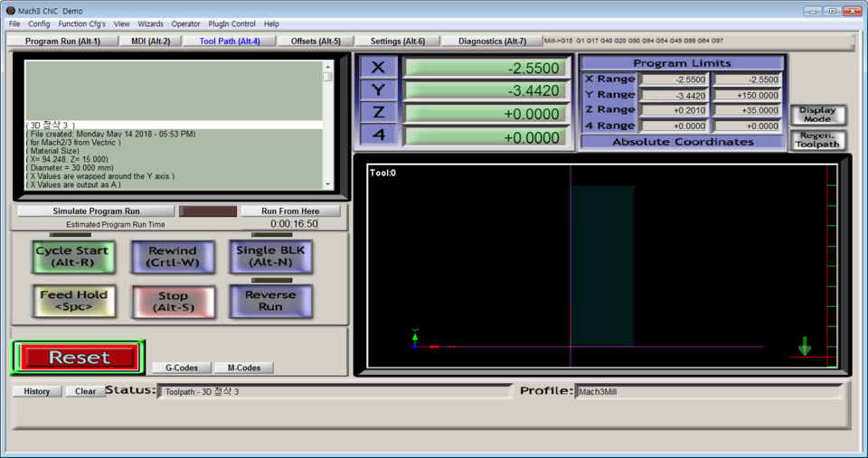Click Run From Here button

290,210
